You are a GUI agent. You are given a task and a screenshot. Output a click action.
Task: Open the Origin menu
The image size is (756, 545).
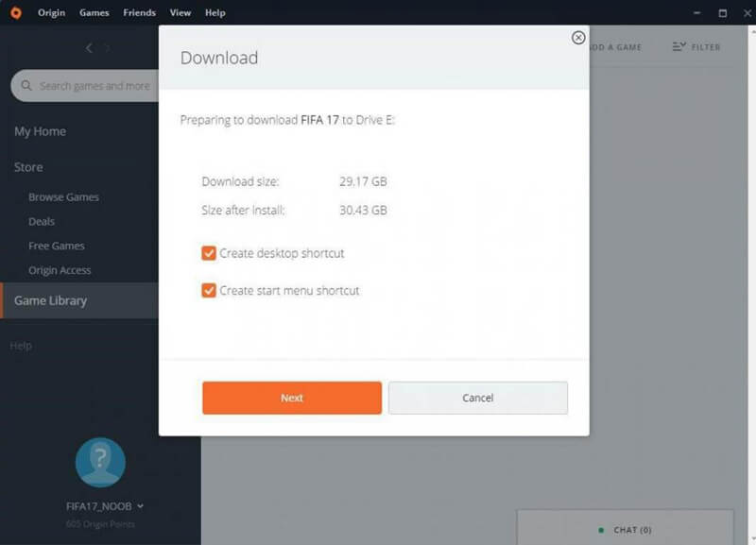click(52, 12)
